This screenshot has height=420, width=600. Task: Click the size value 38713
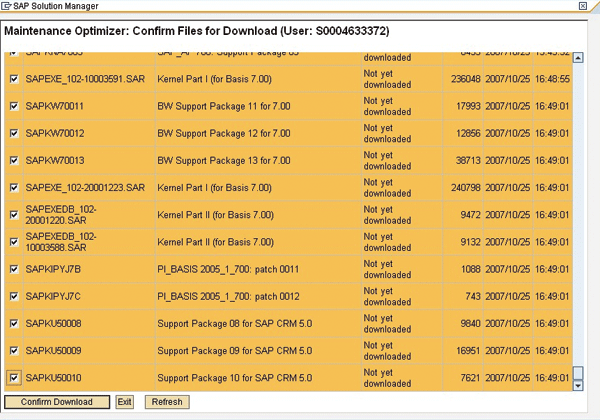click(x=468, y=161)
